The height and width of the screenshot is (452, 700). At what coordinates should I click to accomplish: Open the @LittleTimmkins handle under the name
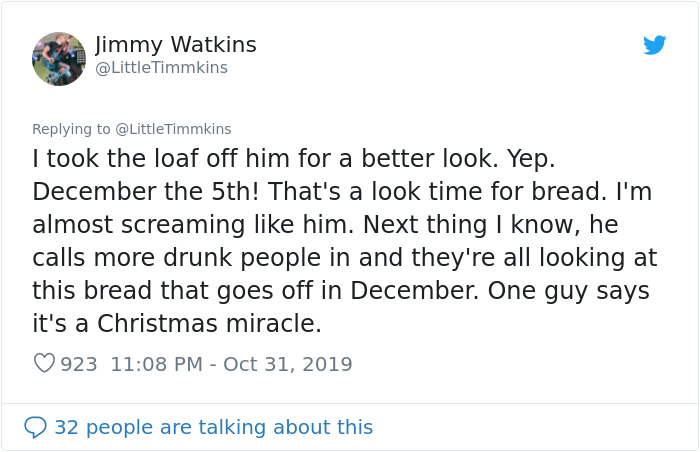(x=161, y=68)
